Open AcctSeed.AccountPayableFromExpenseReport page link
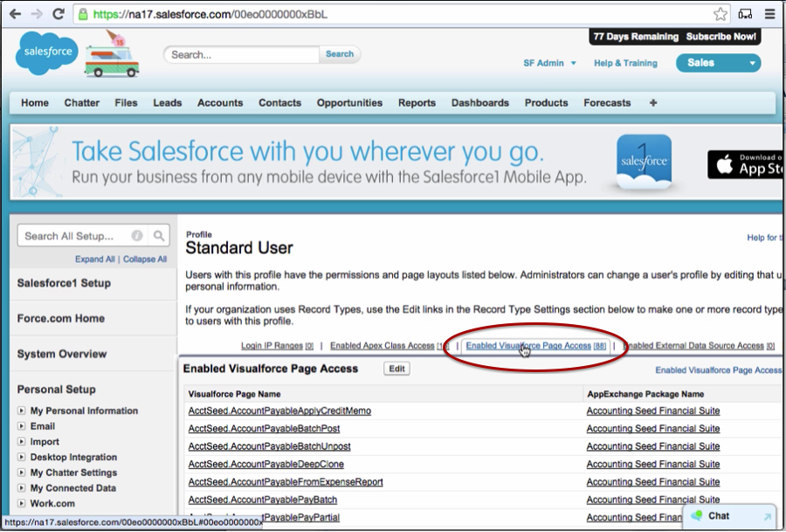Image resolution: width=786 pixels, height=532 pixels. 286,482
